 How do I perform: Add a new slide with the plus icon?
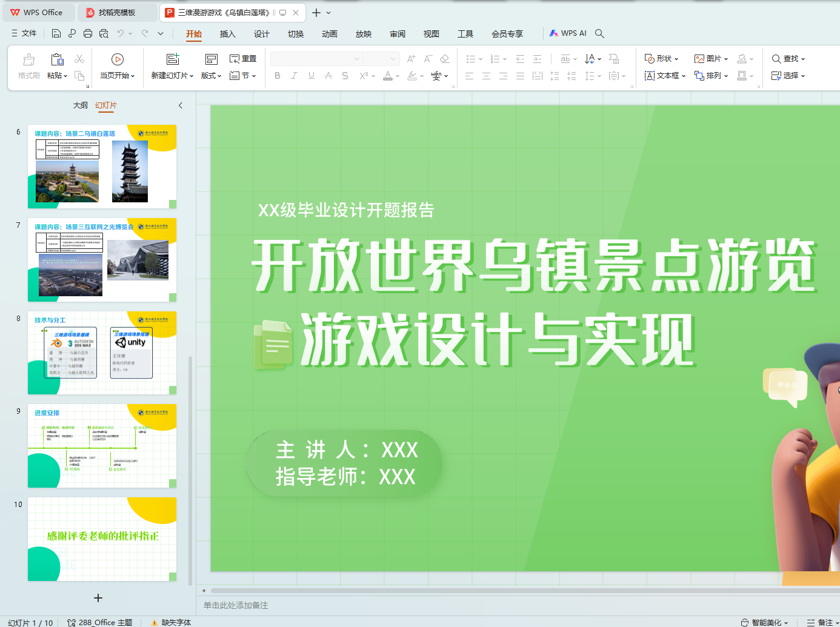(x=98, y=598)
